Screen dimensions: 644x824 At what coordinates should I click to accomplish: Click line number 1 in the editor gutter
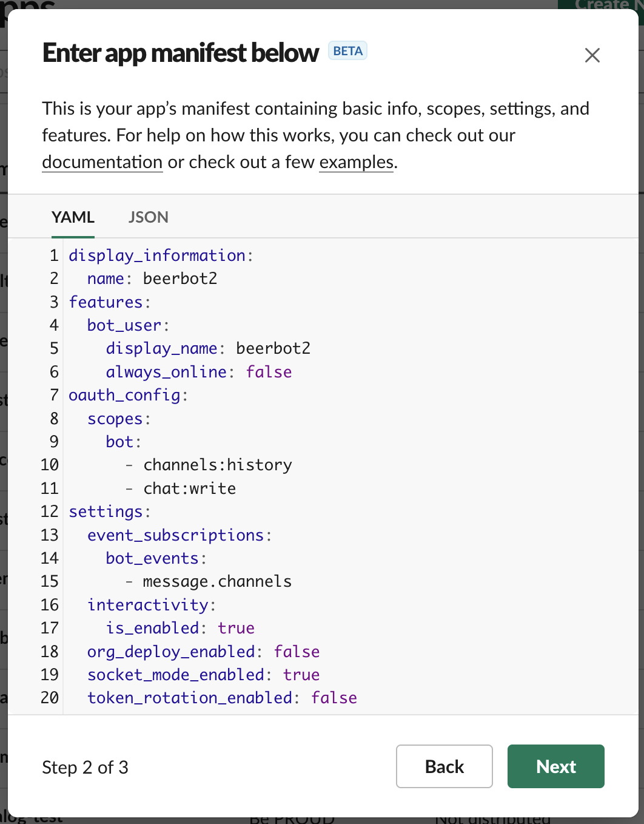point(54,255)
